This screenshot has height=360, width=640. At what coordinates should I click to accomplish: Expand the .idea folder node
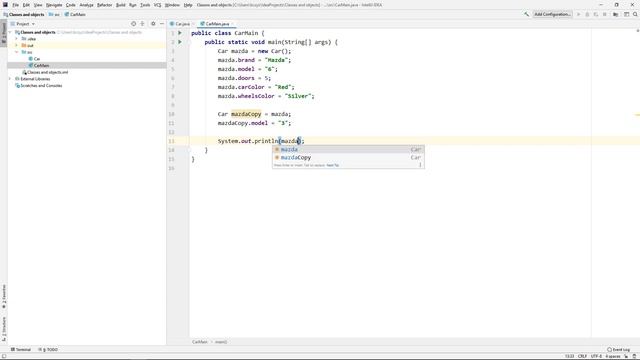tap(17, 39)
